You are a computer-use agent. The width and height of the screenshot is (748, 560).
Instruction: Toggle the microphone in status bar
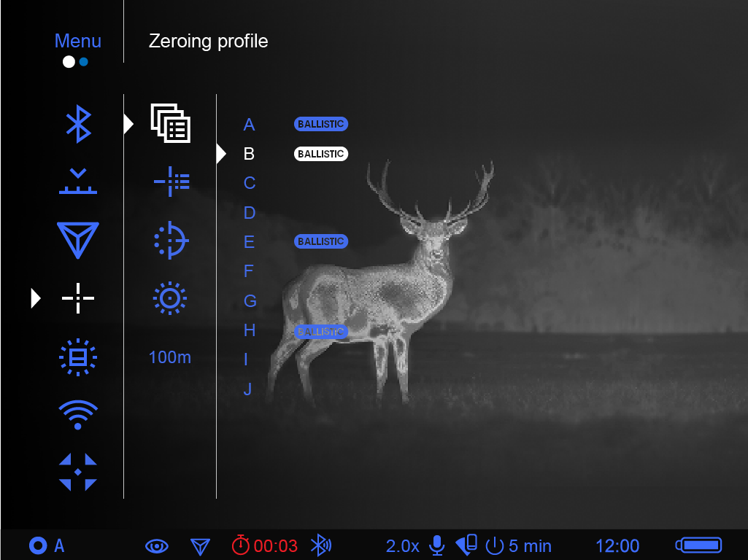[x=436, y=545]
